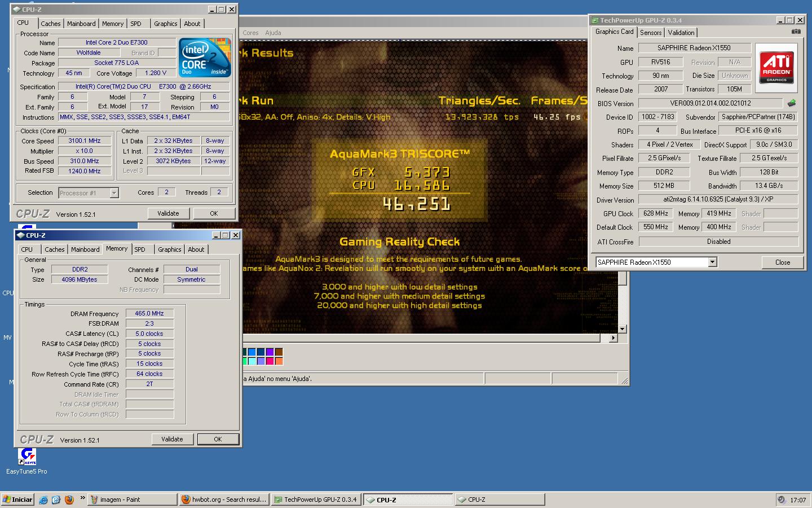The width and height of the screenshot is (812, 508).
Task: Open the EasyTune5 Pro desktop shortcut
Action: [x=27, y=461]
